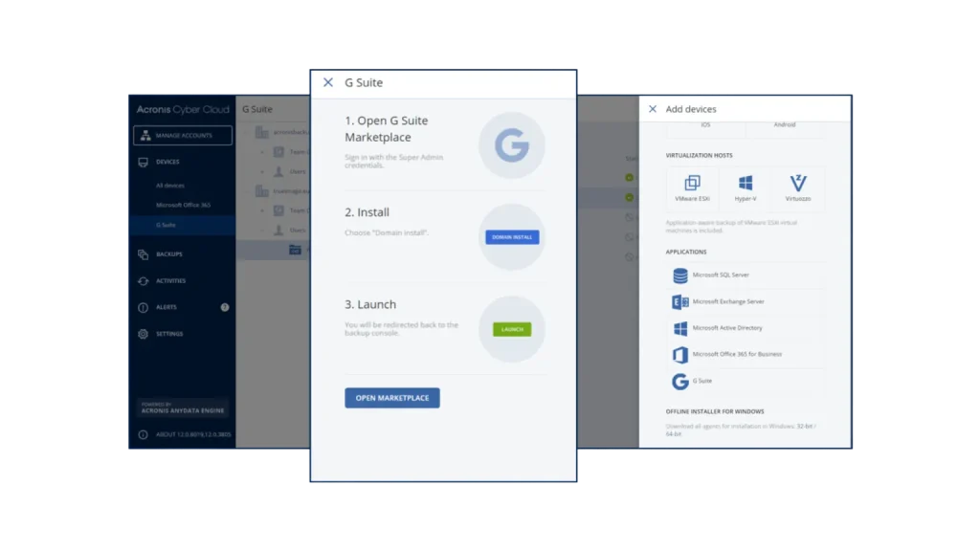Click the About info circle icon

(144, 435)
